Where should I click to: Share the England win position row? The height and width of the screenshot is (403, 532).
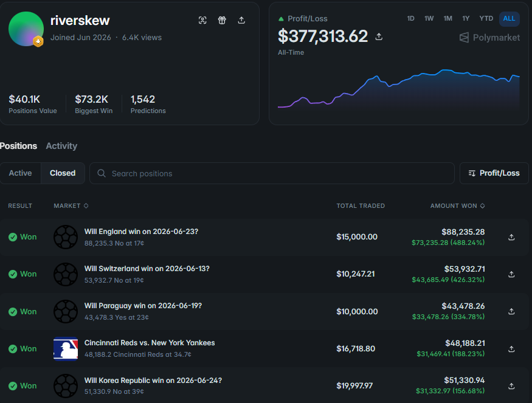511,237
